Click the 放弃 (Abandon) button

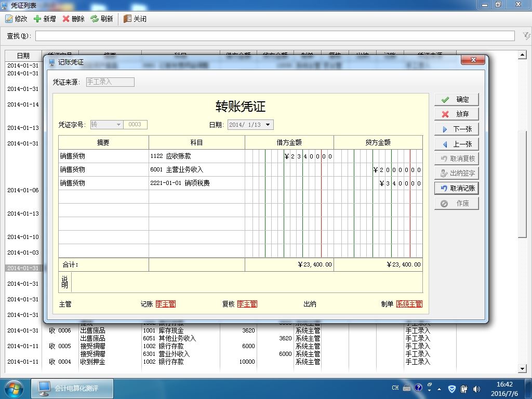(456, 114)
